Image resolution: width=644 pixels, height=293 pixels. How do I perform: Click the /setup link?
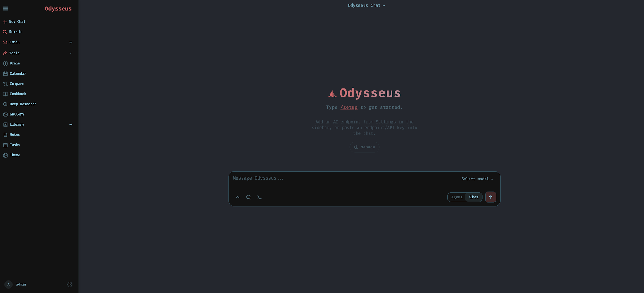click(349, 108)
